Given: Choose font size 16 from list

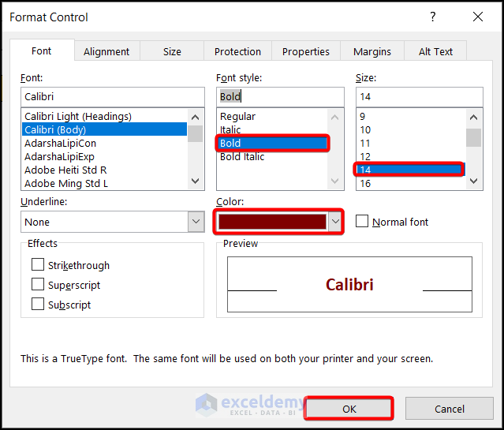Looking at the screenshot, I should click(x=365, y=183).
